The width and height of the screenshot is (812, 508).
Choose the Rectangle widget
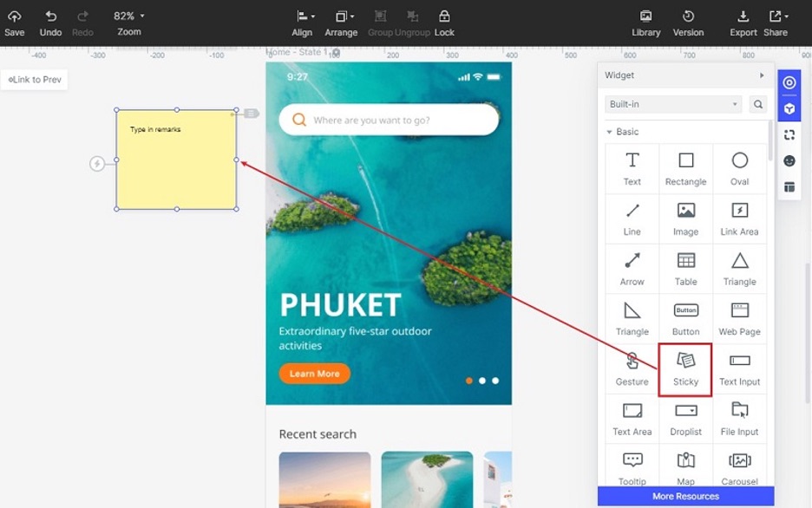click(x=685, y=167)
